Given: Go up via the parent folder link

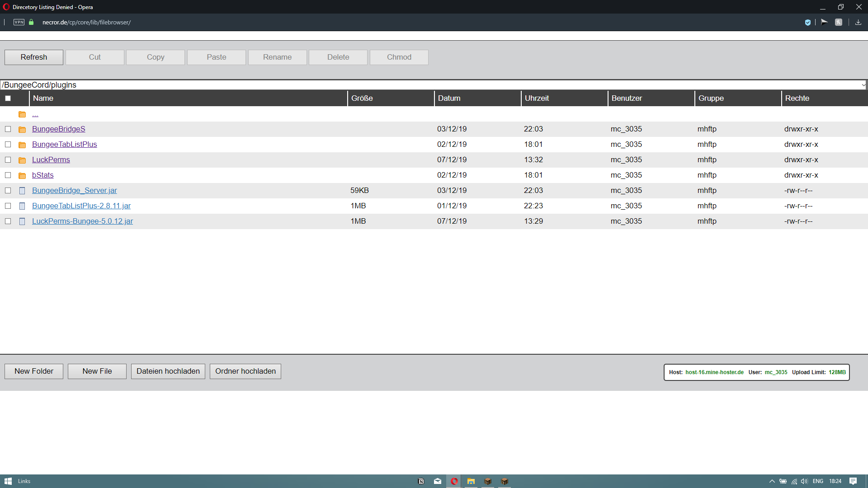Looking at the screenshot, I should [35, 114].
